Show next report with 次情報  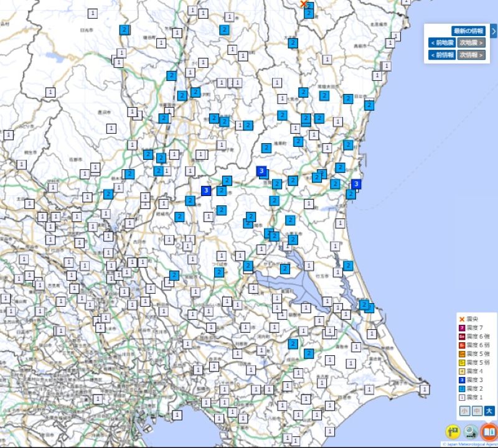click(471, 55)
